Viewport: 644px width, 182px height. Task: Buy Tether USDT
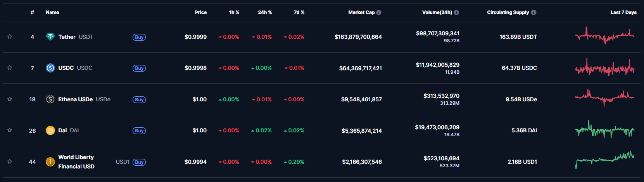tap(139, 37)
